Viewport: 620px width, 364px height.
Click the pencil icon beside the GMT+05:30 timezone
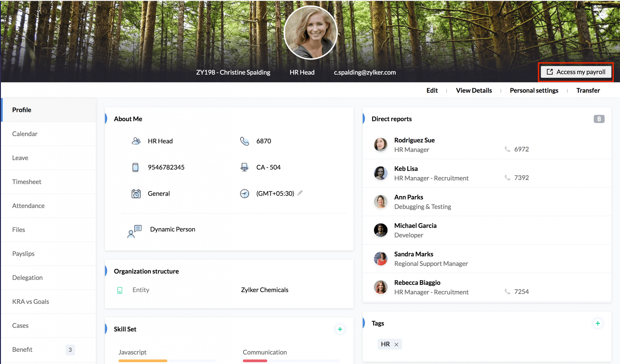[300, 193]
